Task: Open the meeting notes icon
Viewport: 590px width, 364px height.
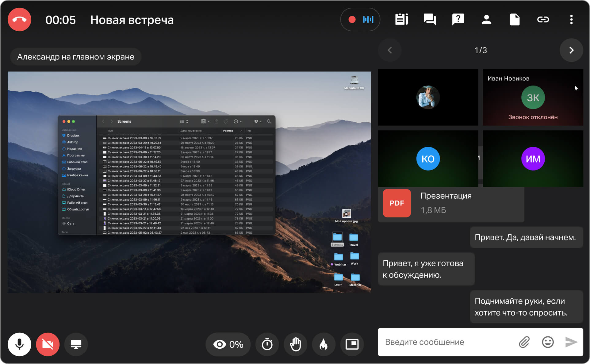Action: 401,20
